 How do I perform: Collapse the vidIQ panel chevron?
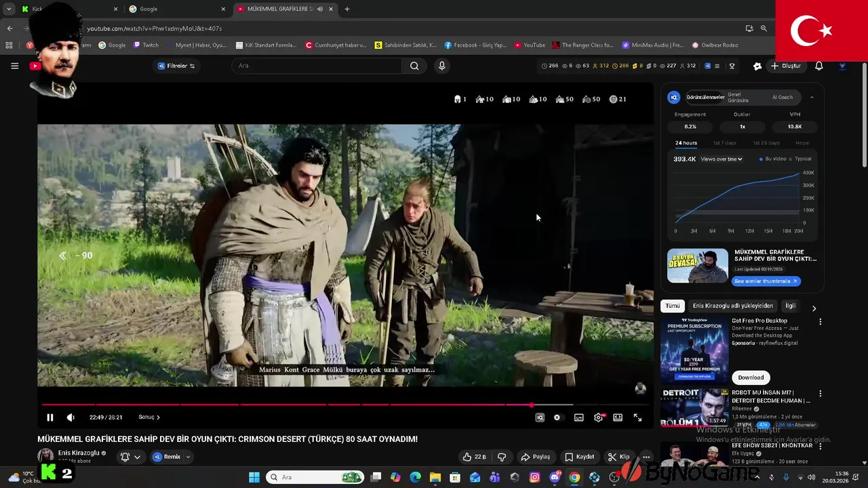click(812, 98)
